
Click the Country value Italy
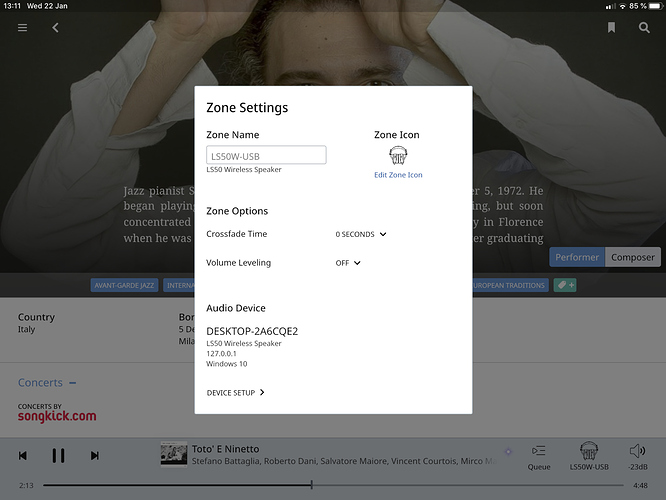click(x=26, y=329)
